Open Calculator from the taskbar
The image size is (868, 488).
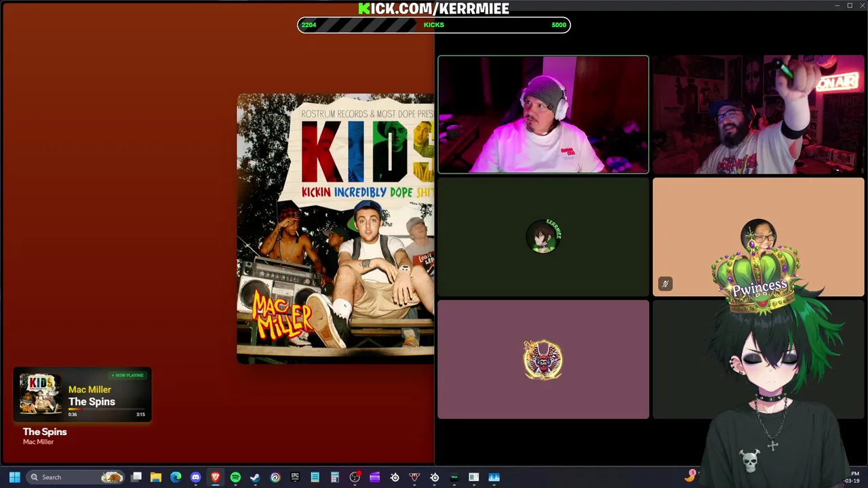tap(335, 477)
